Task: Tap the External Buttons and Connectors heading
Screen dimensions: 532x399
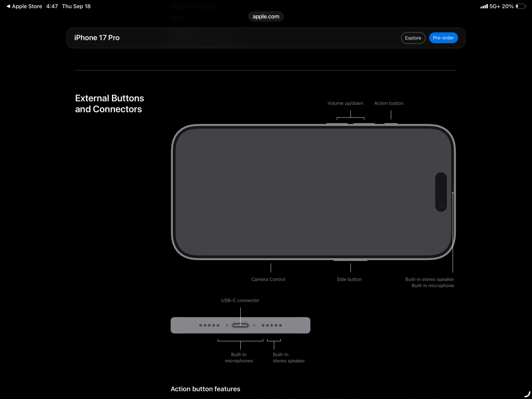Action: click(x=109, y=104)
